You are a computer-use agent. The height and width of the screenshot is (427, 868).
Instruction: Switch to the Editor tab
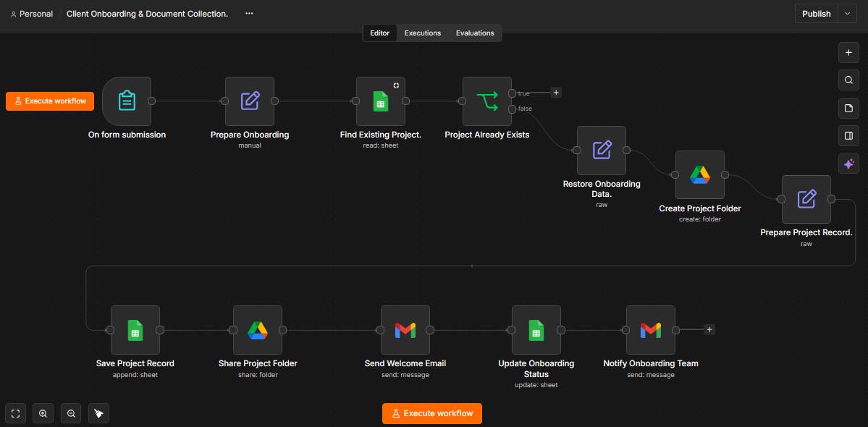[x=380, y=33]
